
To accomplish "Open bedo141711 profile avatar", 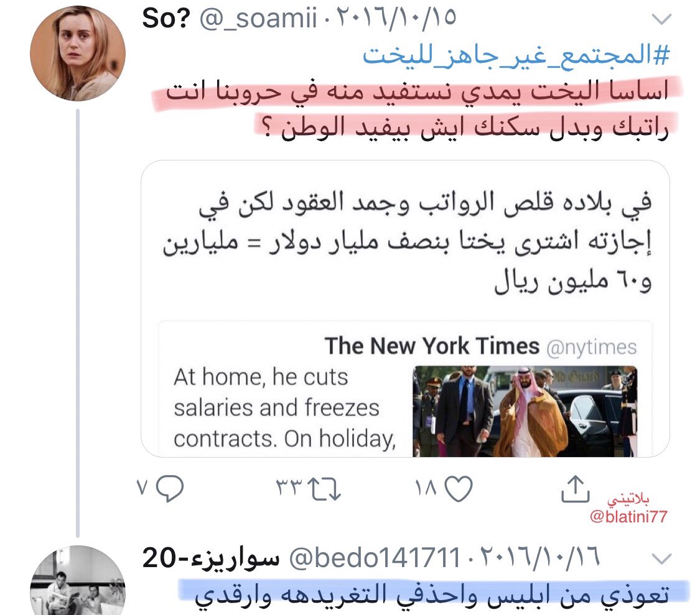I will coord(78,581).
